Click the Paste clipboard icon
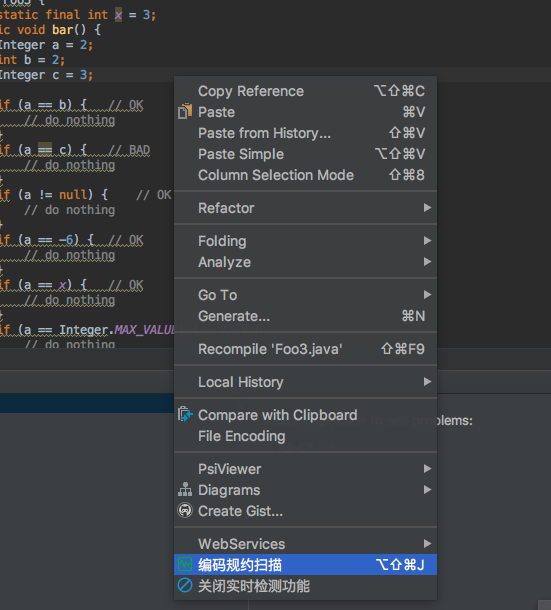 tap(185, 112)
